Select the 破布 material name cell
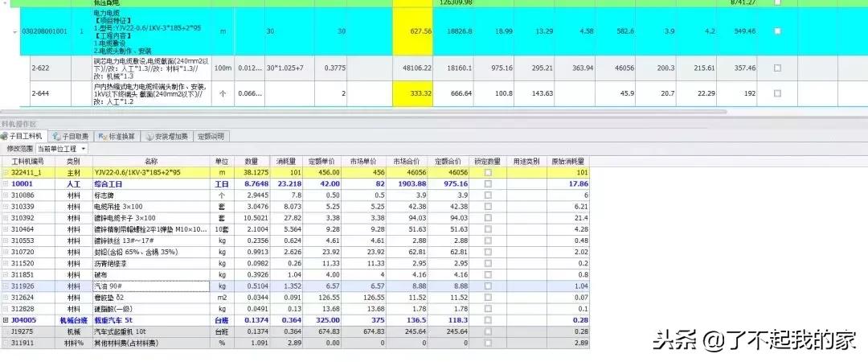 pos(151,274)
